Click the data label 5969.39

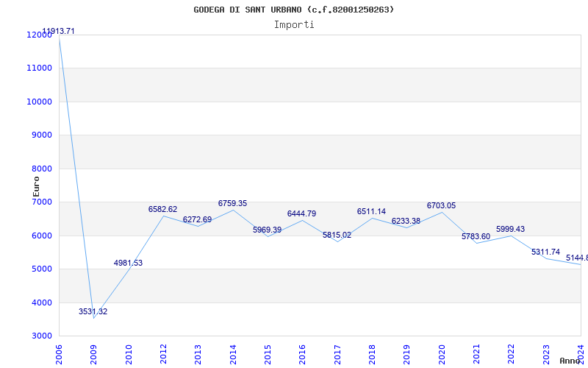tap(267, 230)
